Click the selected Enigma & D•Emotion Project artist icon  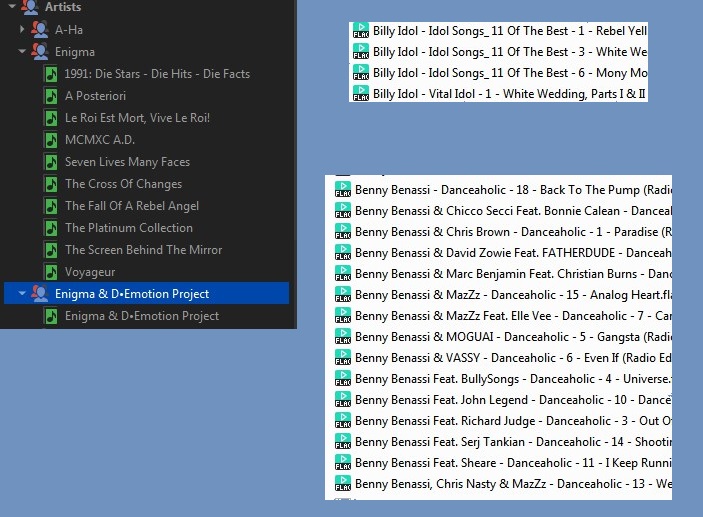(x=39, y=294)
